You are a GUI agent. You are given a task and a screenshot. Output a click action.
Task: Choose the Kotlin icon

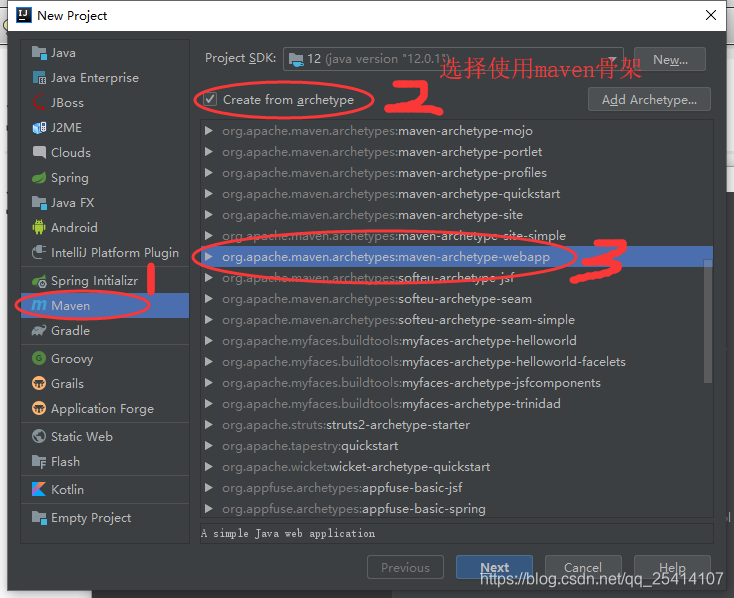tap(39, 489)
